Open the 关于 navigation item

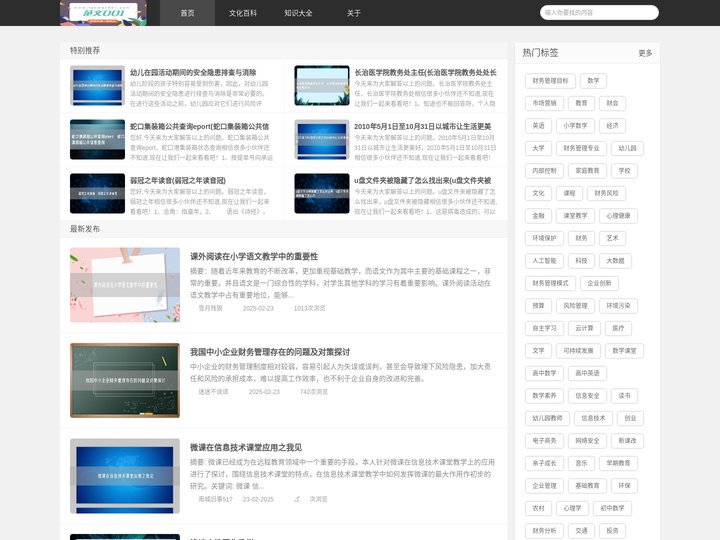point(354,13)
